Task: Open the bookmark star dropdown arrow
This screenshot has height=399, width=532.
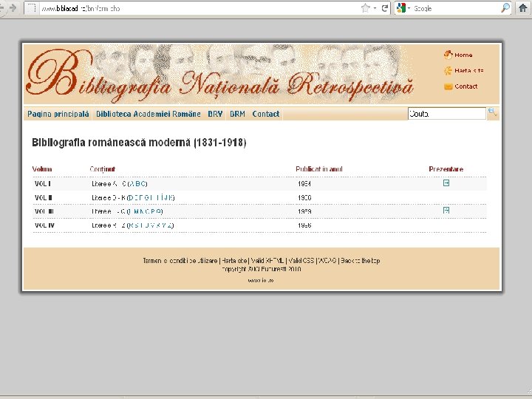Action: click(375, 8)
